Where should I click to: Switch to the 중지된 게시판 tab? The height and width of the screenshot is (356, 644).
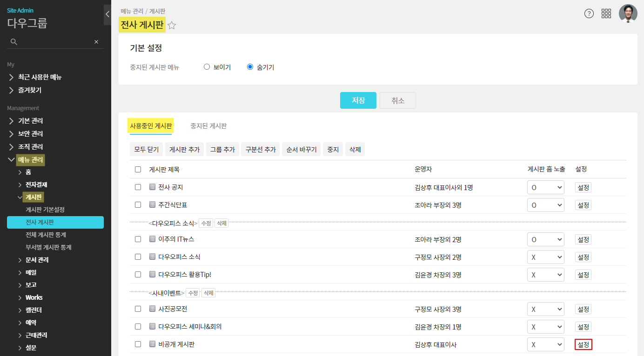tap(208, 126)
